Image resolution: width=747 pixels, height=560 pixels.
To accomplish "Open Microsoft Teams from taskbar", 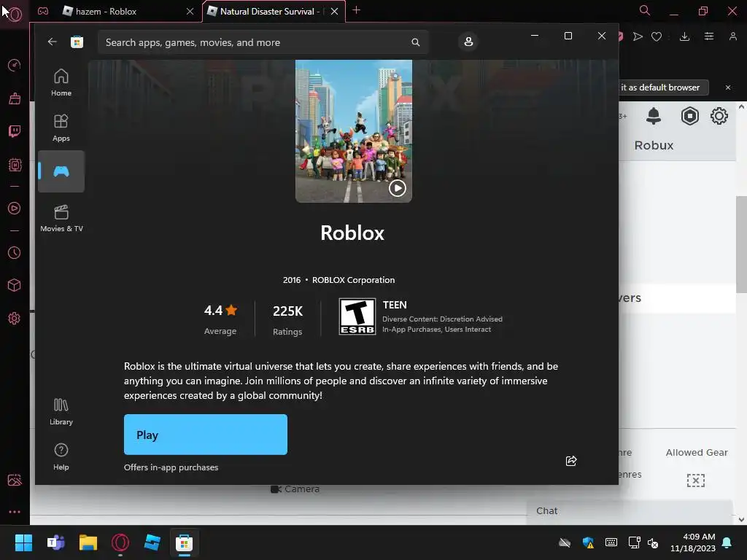I will coord(55,542).
